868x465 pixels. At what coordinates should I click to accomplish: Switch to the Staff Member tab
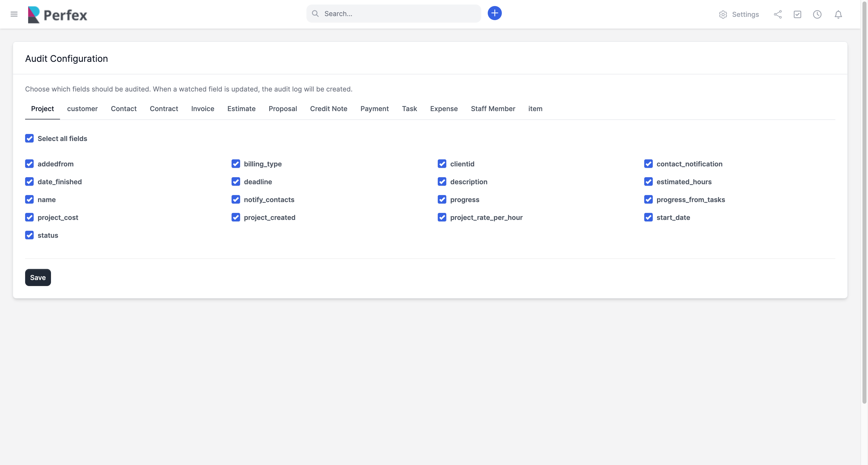pyautogui.click(x=493, y=109)
